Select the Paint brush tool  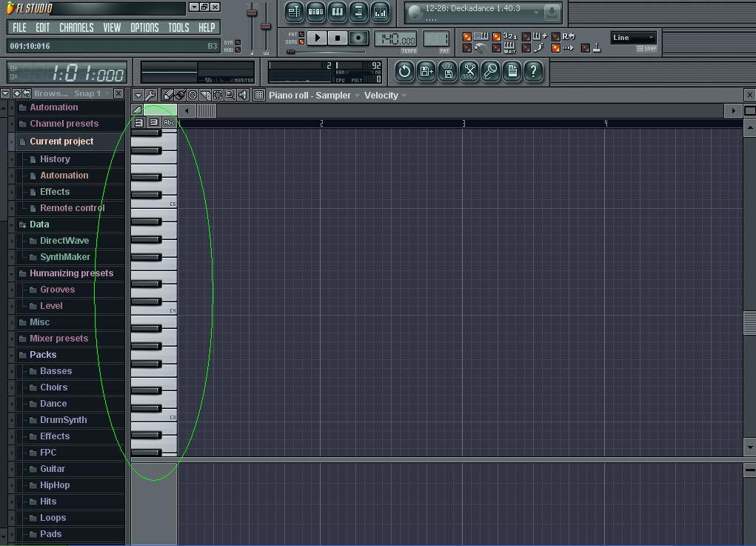[x=181, y=95]
